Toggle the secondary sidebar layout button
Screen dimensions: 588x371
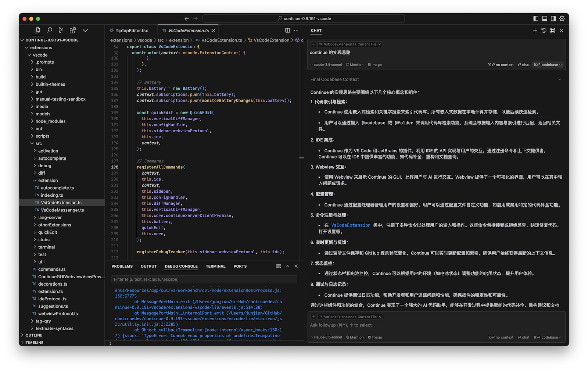click(553, 18)
